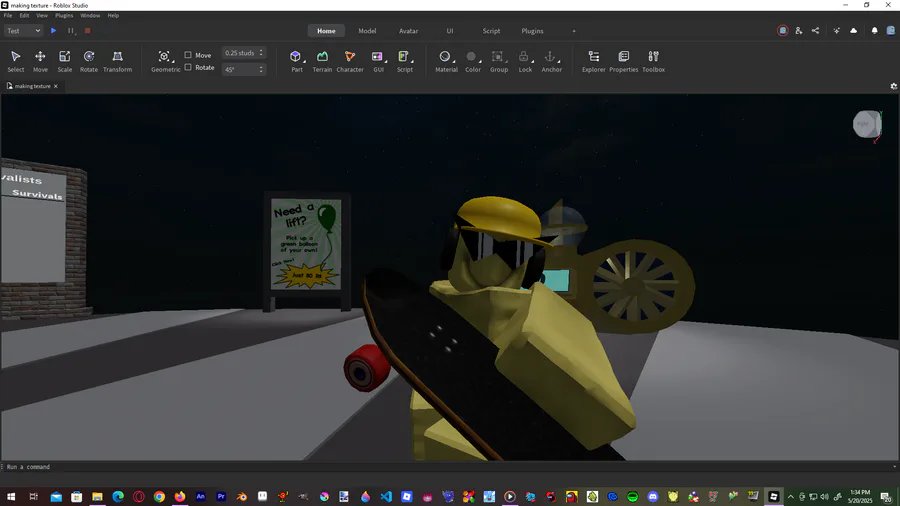Enable the Rotate snapping checkbox
This screenshot has height=506, width=900.
click(x=188, y=67)
